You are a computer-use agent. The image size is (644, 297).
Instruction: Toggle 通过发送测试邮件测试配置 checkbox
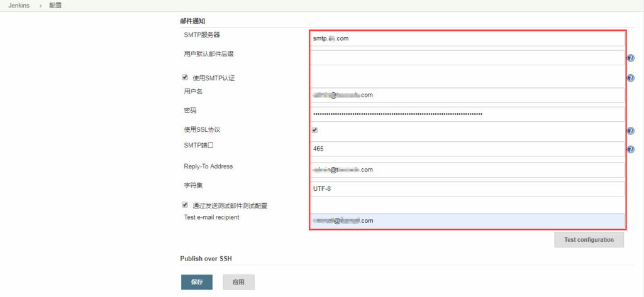(x=185, y=205)
